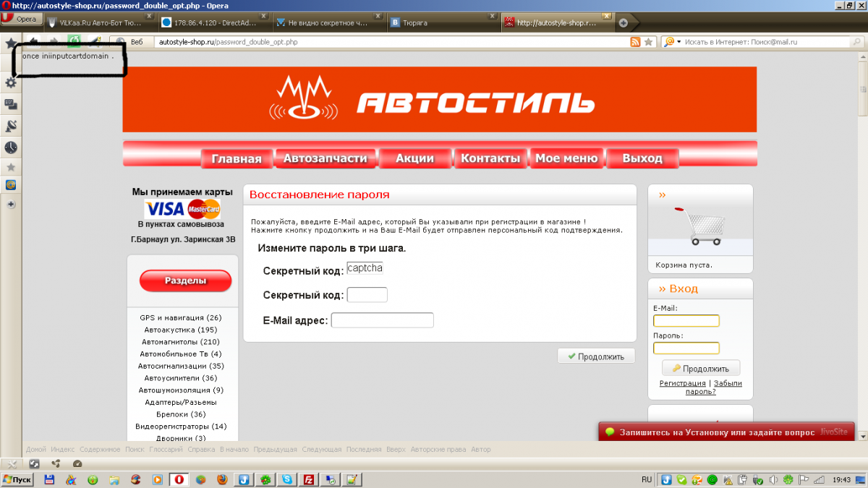Open Мое меню in site navigation
The image size is (868, 488).
click(566, 158)
